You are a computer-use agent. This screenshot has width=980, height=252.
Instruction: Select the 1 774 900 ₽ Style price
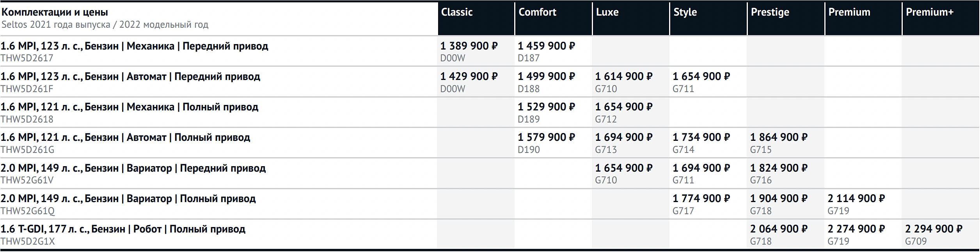pos(701,199)
